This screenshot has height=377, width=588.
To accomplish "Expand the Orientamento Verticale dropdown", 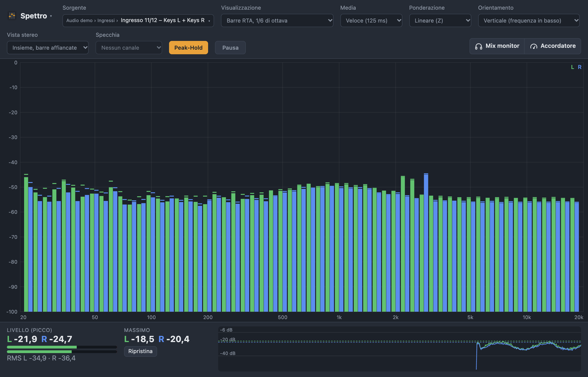I will pyautogui.click(x=529, y=21).
